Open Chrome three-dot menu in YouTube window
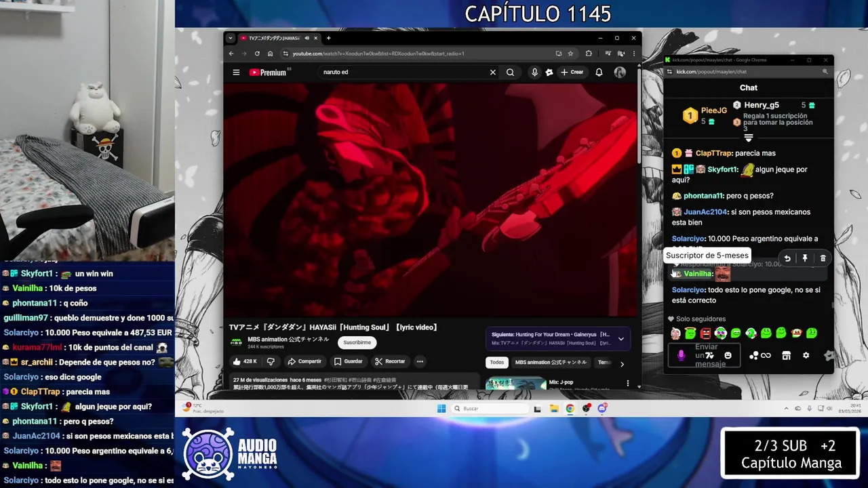The image size is (868, 488). [x=634, y=54]
